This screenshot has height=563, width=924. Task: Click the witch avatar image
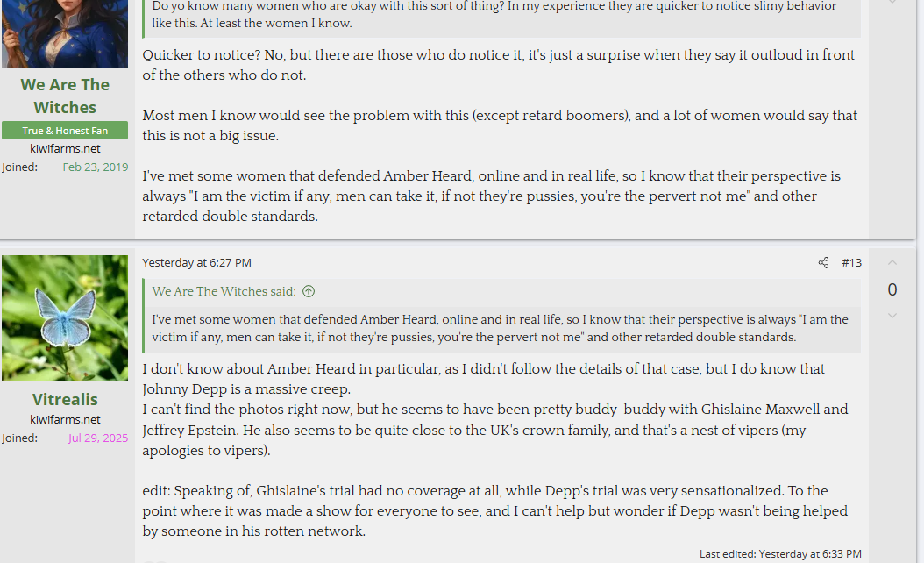pos(65,33)
